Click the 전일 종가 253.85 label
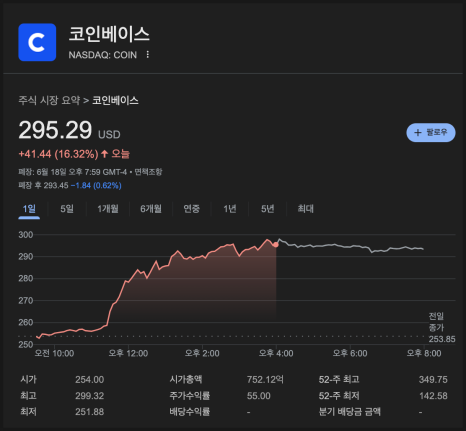This screenshot has width=466, height=431. tap(442, 328)
